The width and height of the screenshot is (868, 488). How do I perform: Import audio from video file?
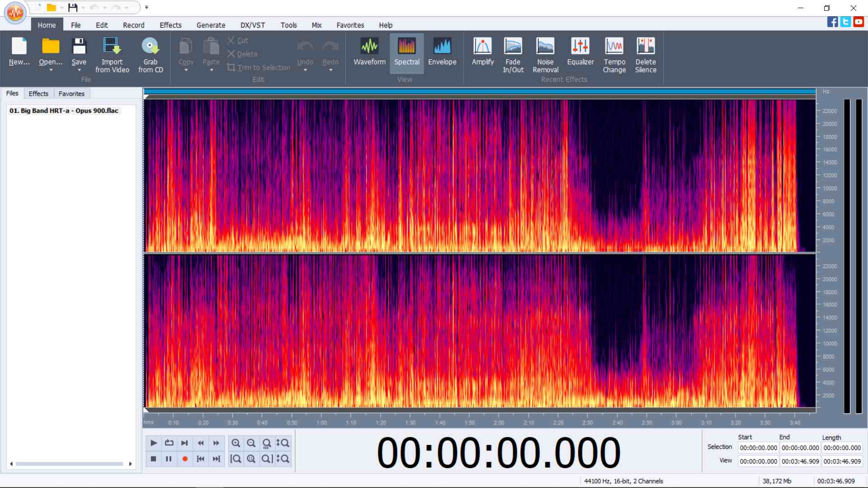pyautogui.click(x=112, y=53)
